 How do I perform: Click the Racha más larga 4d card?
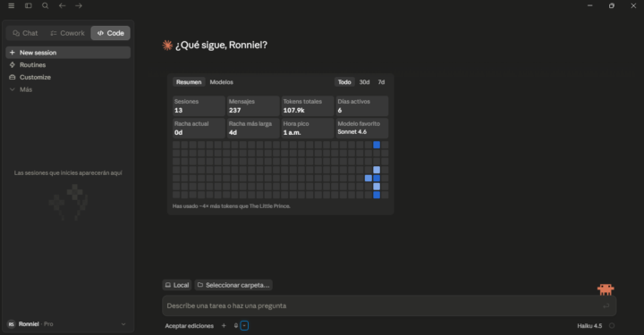[x=253, y=128]
